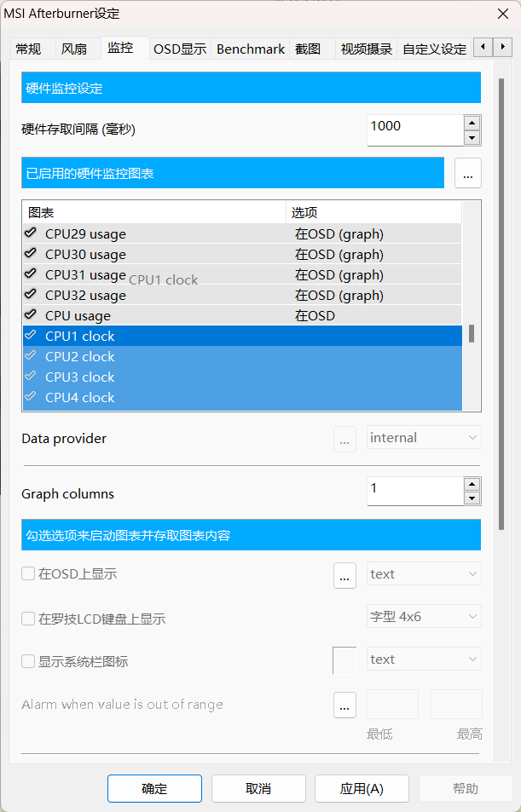Show more tabs with right arrow

coord(502,47)
